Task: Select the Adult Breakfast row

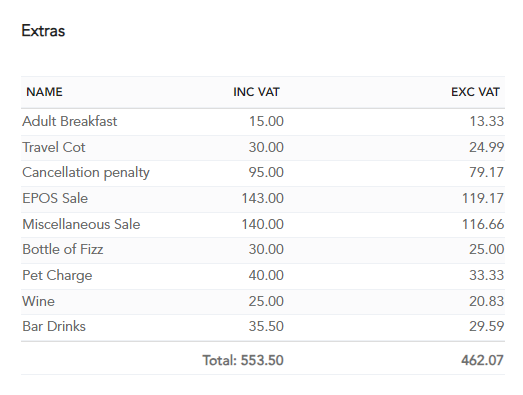Action: click(263, 121)
